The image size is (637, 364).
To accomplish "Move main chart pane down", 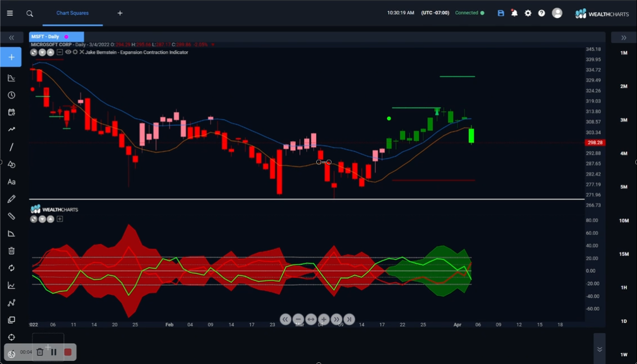I will (x=42, y=52).
